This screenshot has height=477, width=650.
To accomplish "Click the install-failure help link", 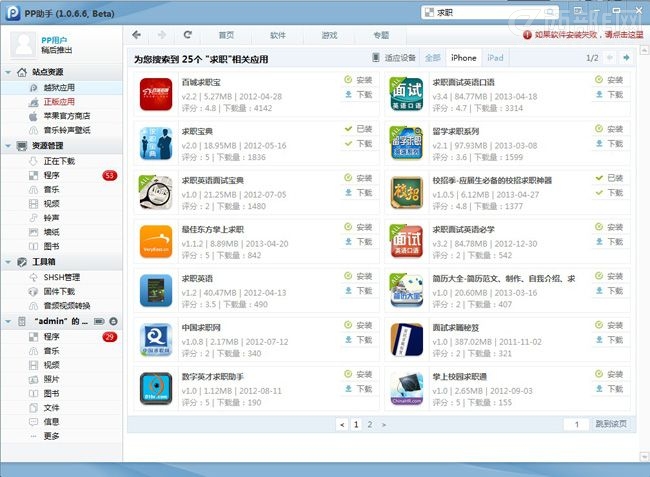I will (588, 35).
